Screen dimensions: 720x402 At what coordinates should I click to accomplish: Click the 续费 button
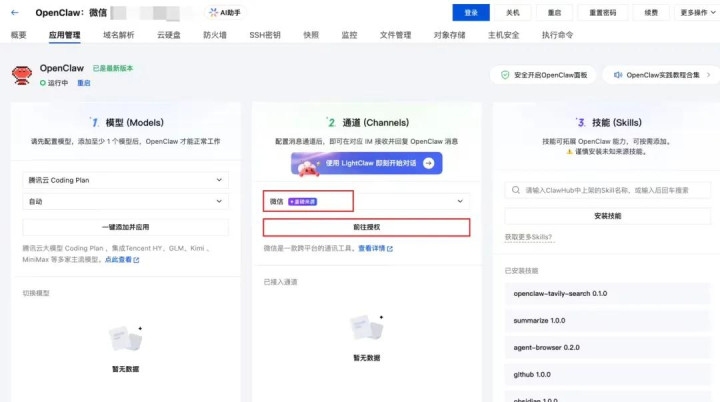click(x=651, y=13)
